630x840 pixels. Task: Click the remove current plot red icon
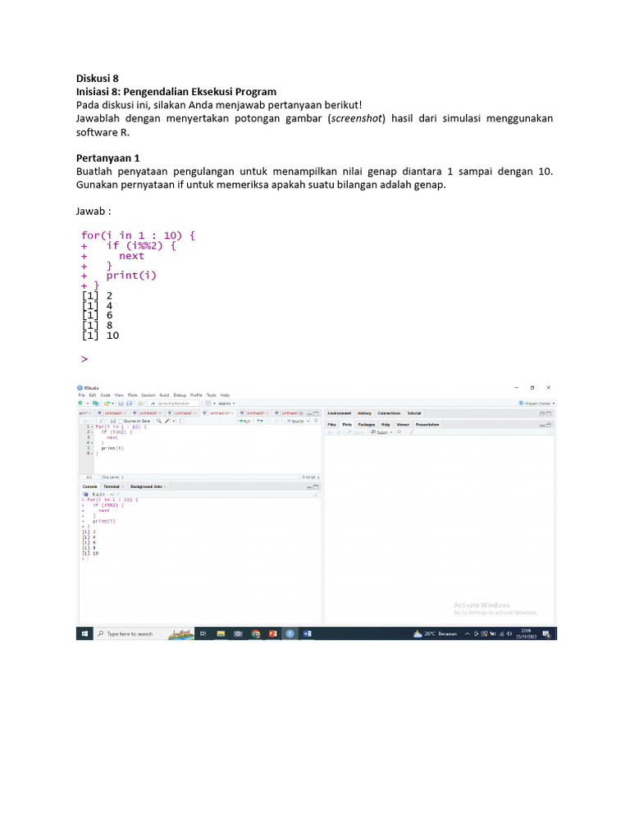(399, 431)
